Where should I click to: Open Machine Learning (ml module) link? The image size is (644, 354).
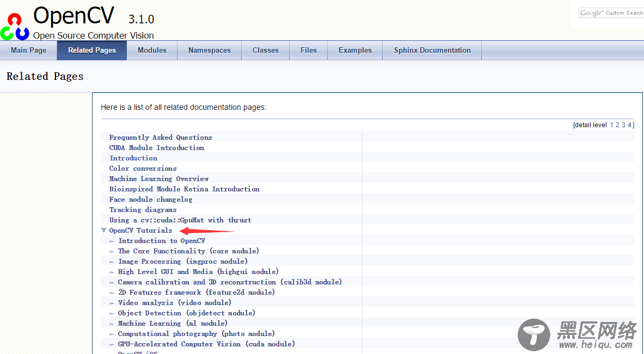pos(173,323)
